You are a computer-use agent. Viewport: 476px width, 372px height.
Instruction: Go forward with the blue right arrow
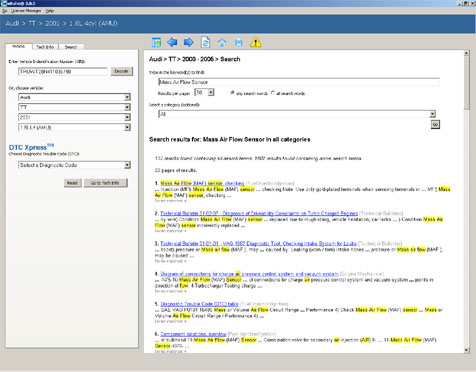189,42
